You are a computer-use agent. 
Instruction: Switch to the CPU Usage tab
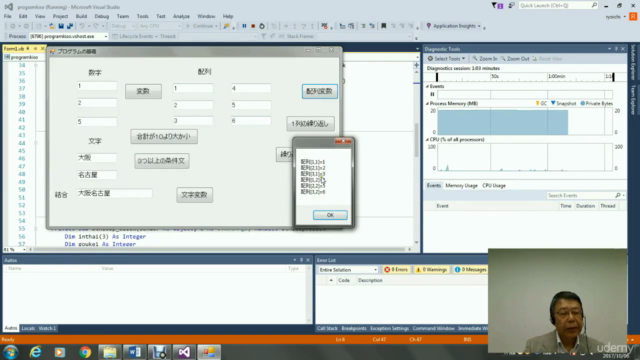coord(494,186)
